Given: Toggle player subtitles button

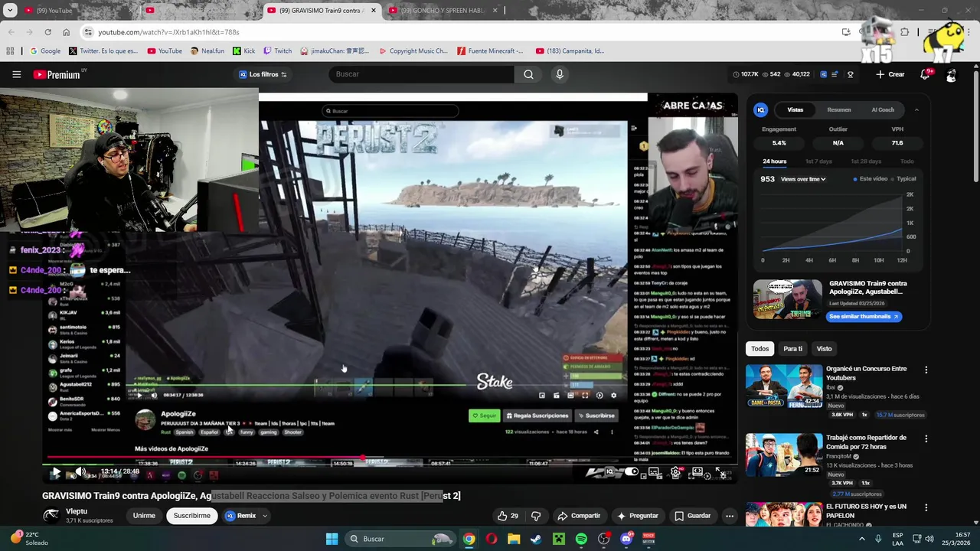Looking at the screenshot, I should point(654,472).
